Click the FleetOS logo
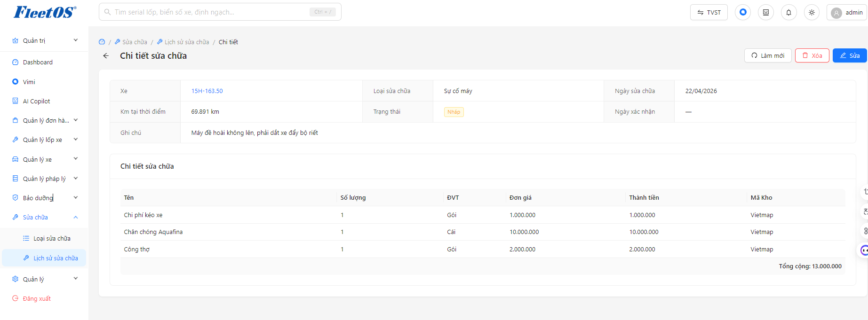Screen dimensions: 868x320 point(45,12)
